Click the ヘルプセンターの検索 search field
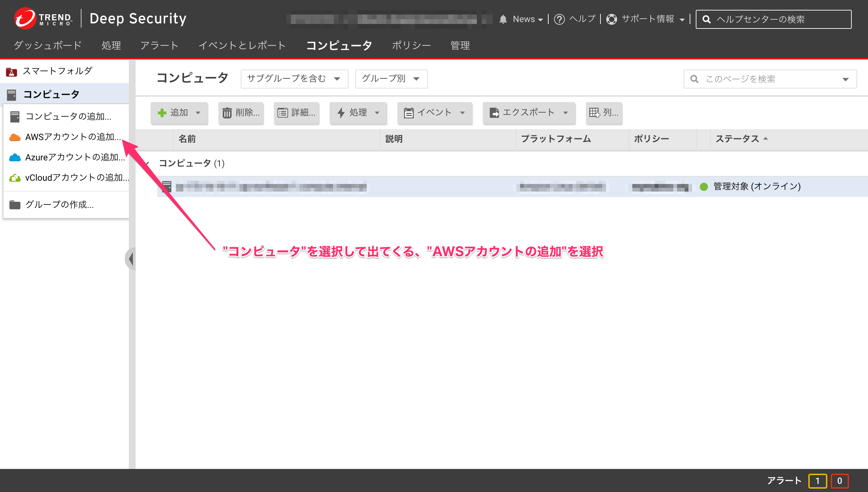The image size is (868, 492). (773, 19)
